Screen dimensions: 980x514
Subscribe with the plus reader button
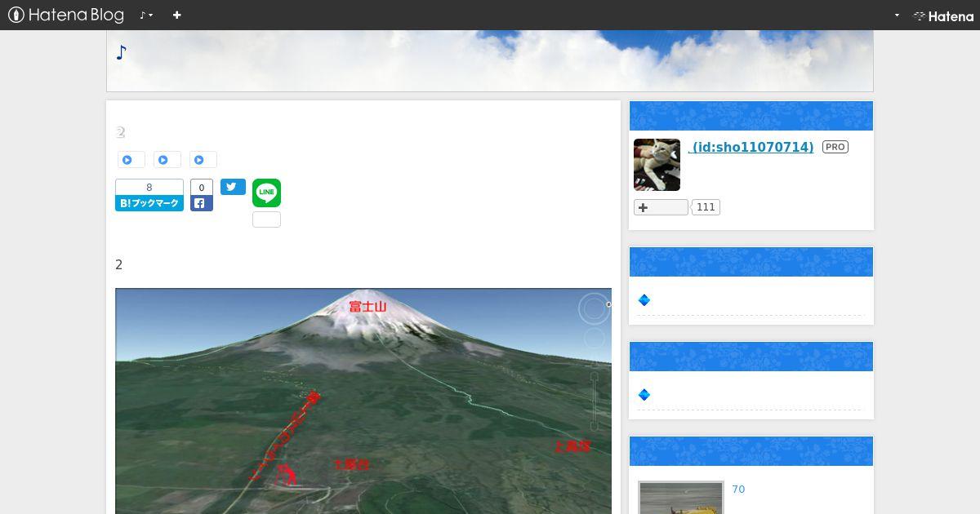tap(661, 207)
